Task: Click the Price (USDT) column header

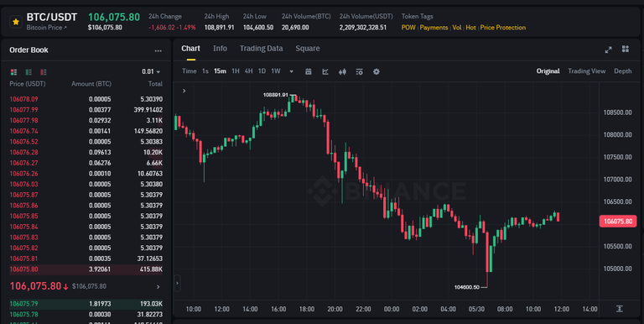Action: click(28, 84)
